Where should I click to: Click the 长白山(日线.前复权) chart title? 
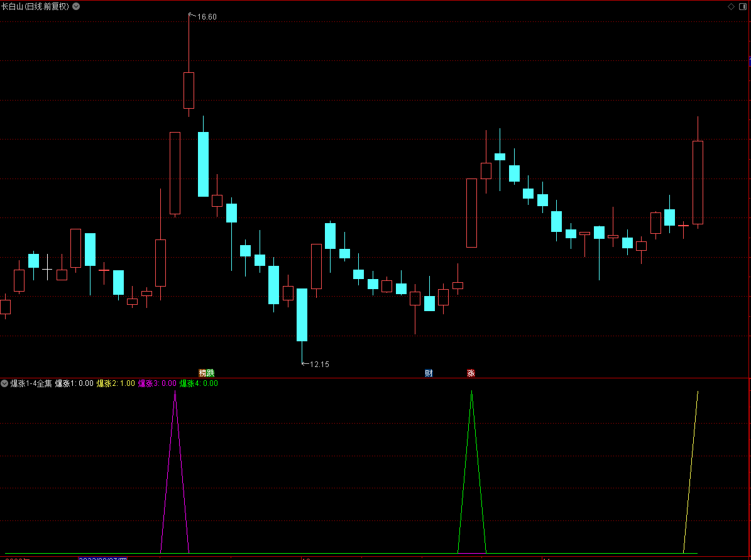point(35,7)
